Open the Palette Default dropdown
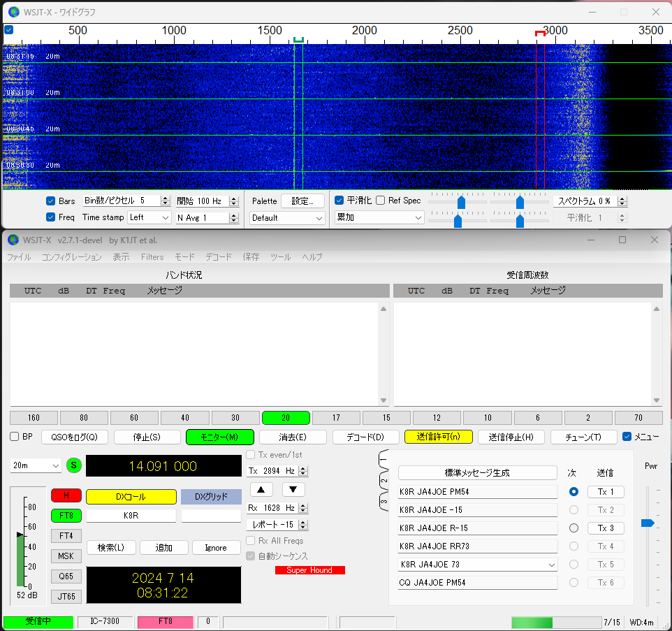Viewport: 672px width, 631px height. pos(287,218)
